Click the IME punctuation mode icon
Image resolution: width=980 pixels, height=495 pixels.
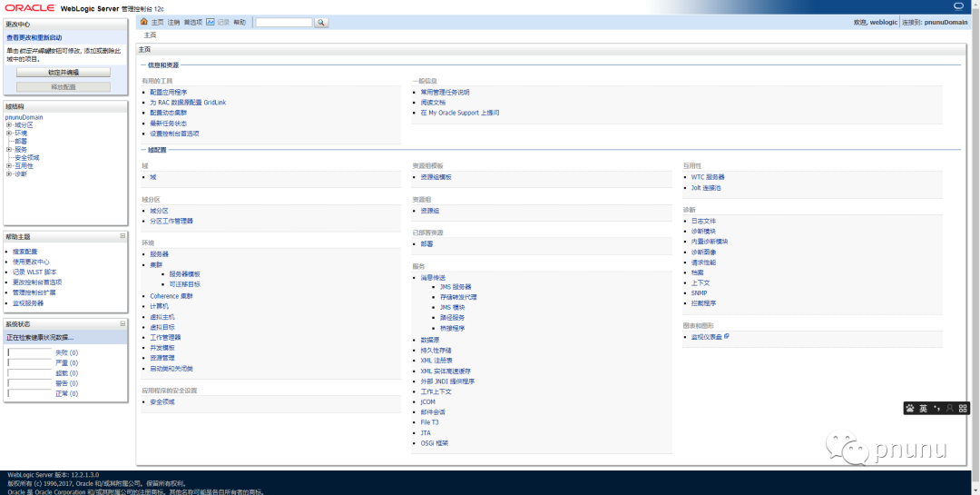pos(936,408)
